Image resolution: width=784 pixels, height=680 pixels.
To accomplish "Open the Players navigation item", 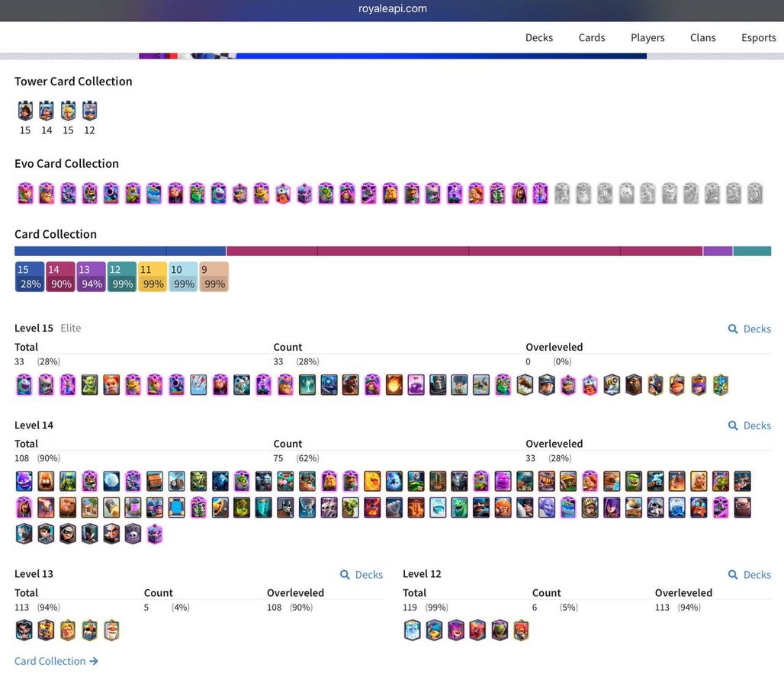I will tap(647, 37).
